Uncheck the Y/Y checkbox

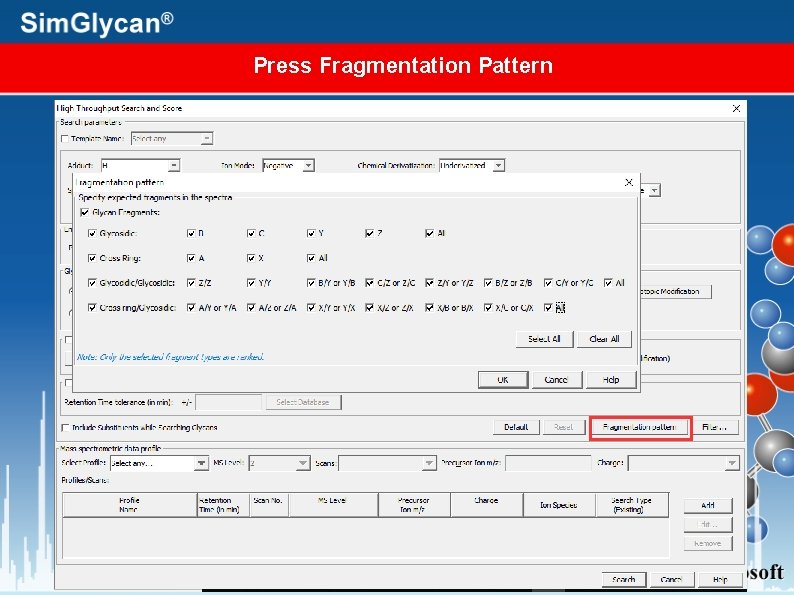tap(251, 283)
